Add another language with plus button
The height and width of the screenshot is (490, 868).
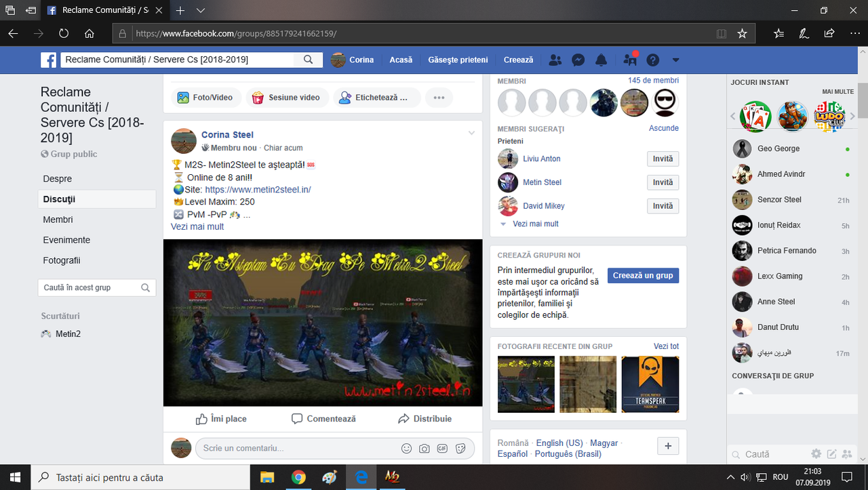tap(668, 446)
